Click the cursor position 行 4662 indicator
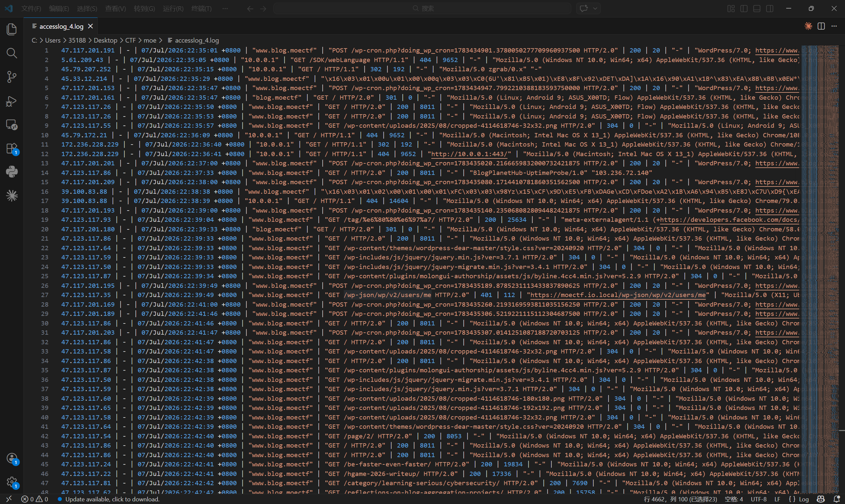Viewport: 845px width, 504px height. (x=681, y=499)
